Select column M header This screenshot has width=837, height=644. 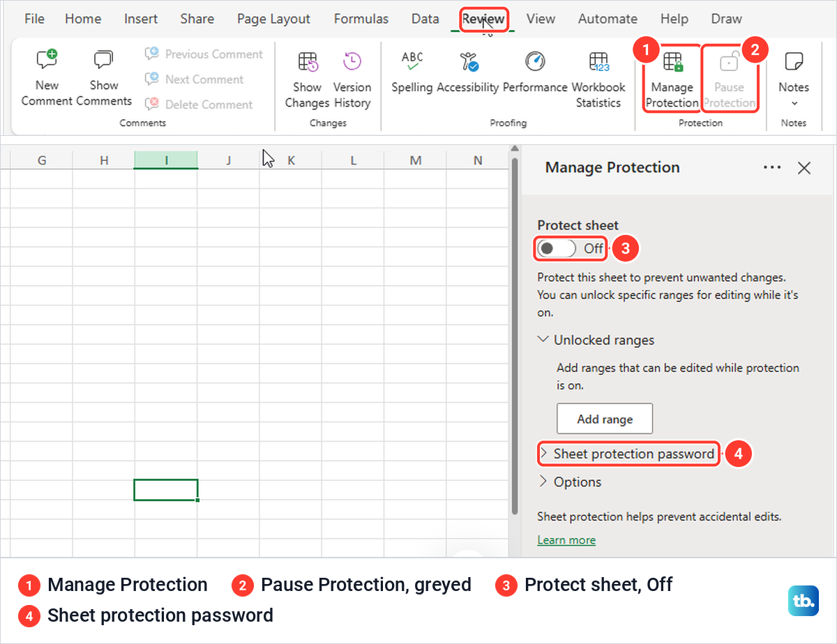pyautogui.click(x=416, y=160)
